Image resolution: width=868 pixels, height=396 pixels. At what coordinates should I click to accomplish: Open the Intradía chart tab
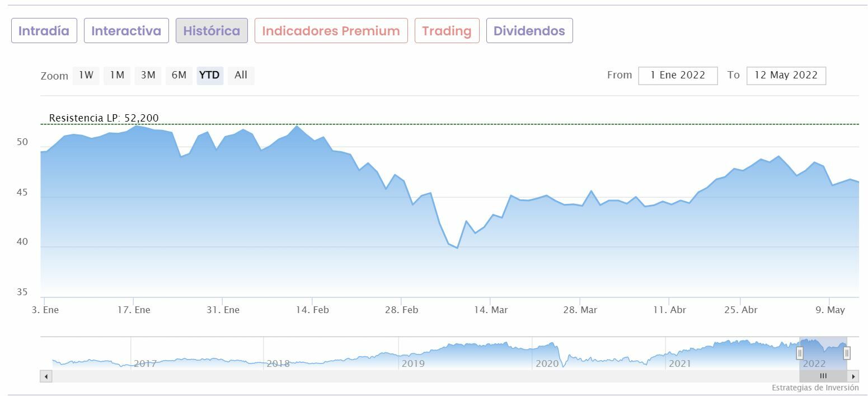pyautogui.click(x=44, y=31)
